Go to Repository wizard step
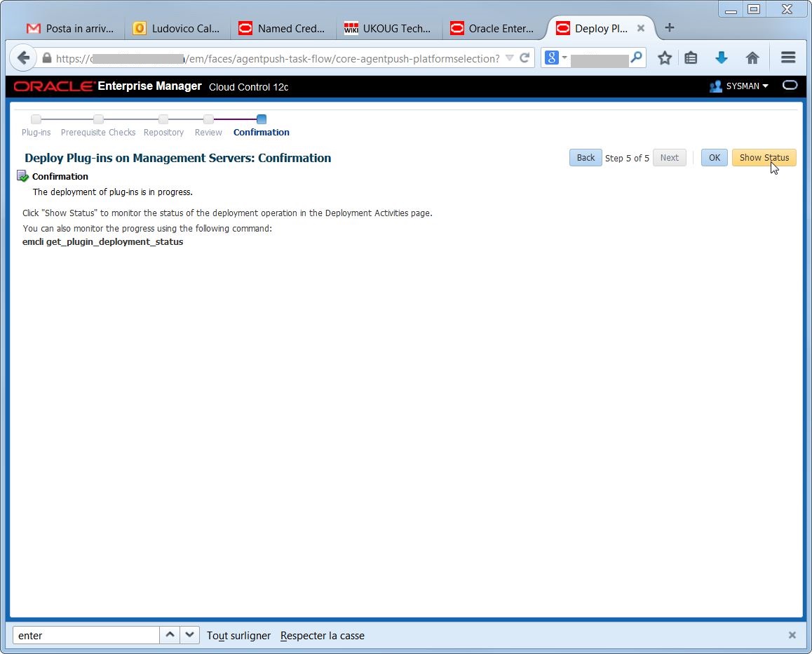Viewport: 812px width, 654px height. [163, 132]
